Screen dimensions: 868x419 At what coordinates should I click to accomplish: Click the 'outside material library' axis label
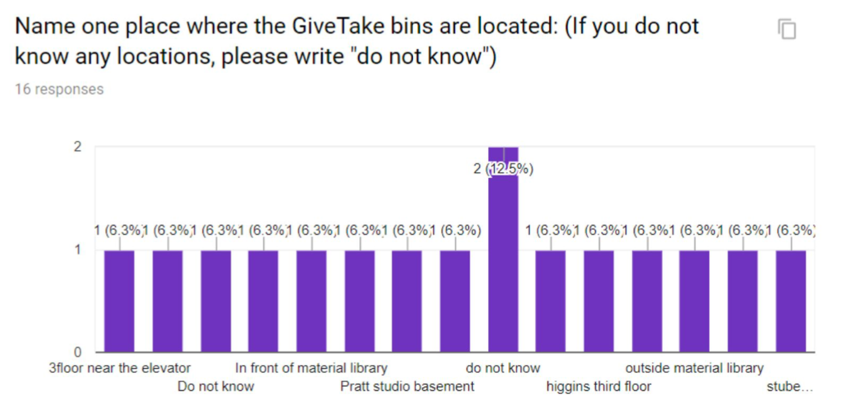(x=695, y=368)
